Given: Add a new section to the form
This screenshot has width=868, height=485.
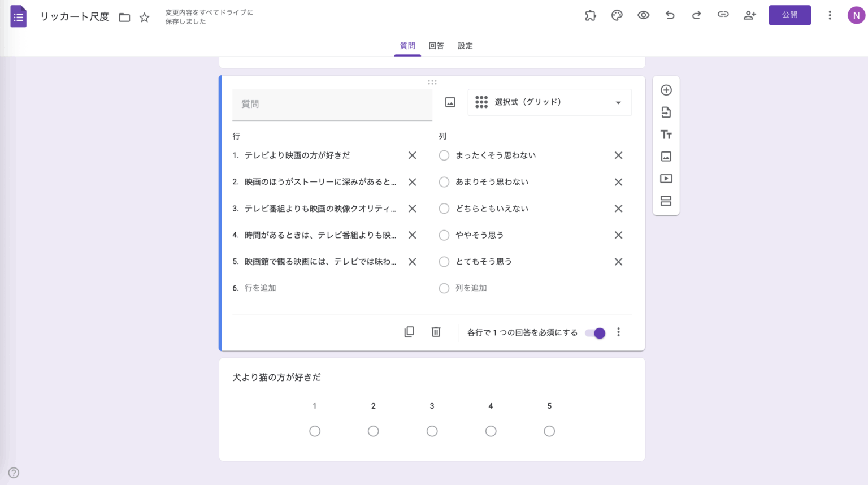Looking at the screenshot, I should [x=666, y=201].
